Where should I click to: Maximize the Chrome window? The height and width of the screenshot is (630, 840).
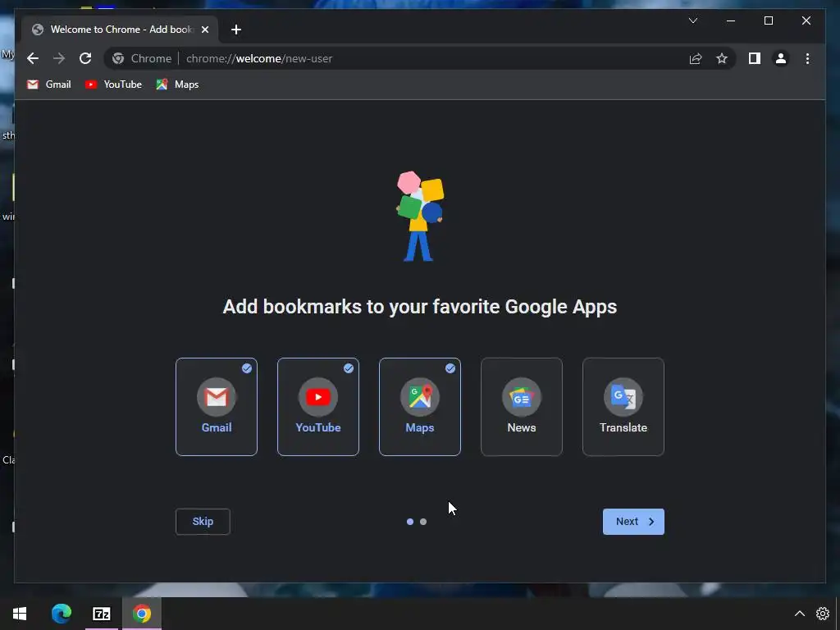[x=768, y=21]
